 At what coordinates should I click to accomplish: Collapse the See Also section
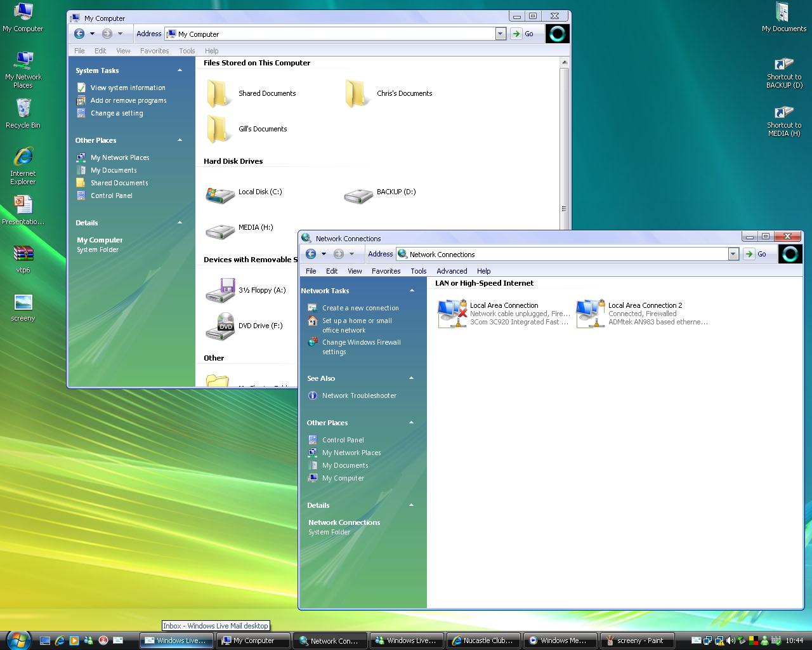point(411,378)
